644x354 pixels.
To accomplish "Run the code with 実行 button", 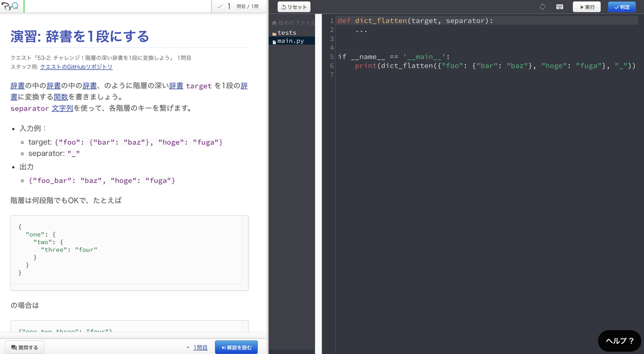I will 587,7.
